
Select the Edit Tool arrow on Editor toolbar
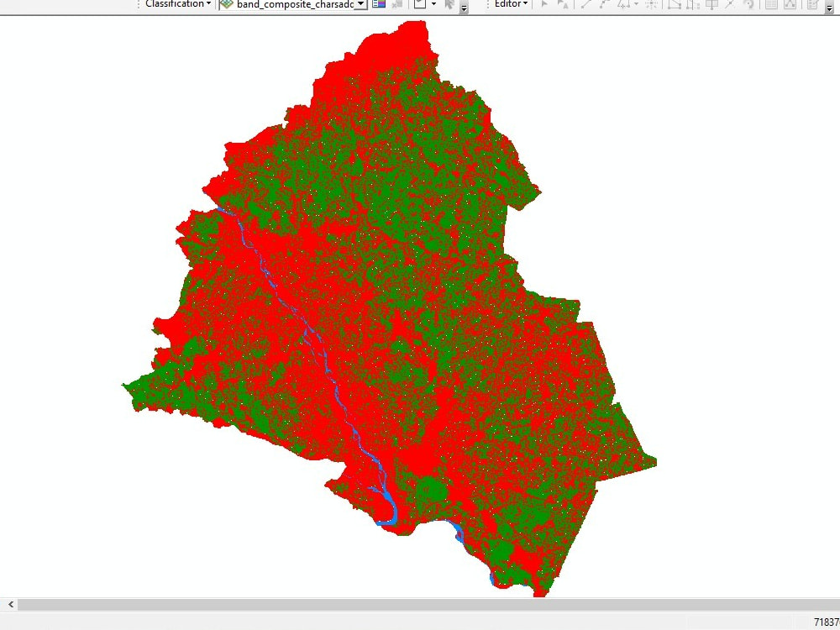click(x=543, y=4)
